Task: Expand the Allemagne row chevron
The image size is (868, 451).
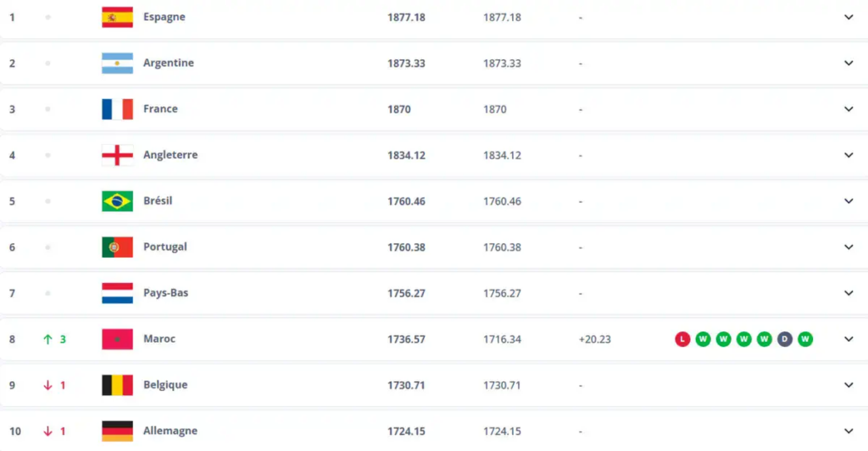Action: pyautogui.click(x=849, y=431)
